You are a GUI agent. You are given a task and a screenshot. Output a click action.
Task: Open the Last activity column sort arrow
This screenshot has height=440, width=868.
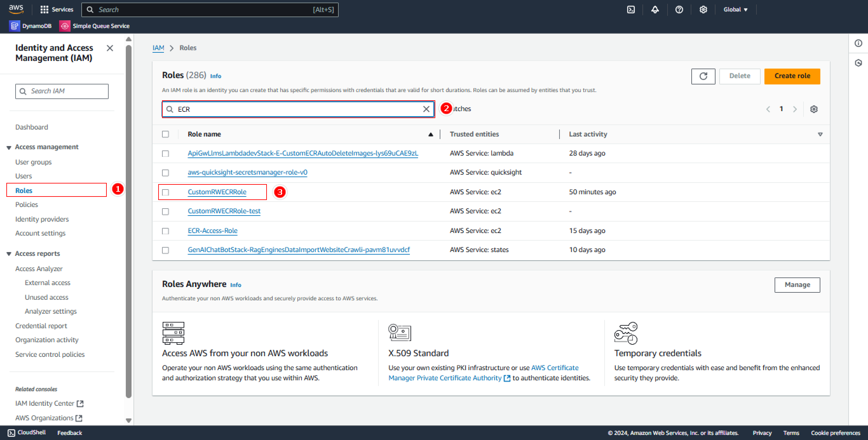pyautogui.click(x=820, y=134)
